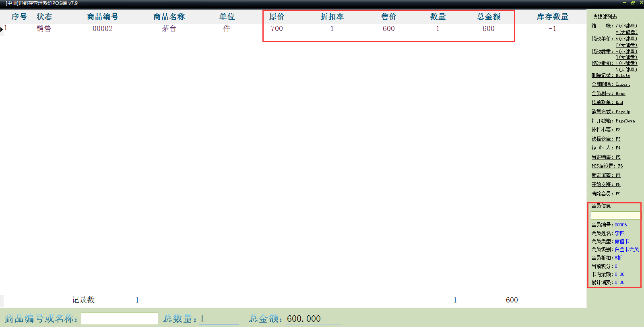
Task: Click the sale price cell 600 in 售价 column
Action: [x=389, y=29]
